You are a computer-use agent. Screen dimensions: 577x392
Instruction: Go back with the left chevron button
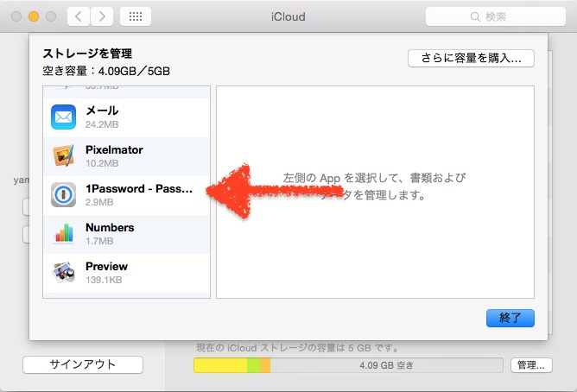pyautogui.click(x=79, y=16)
